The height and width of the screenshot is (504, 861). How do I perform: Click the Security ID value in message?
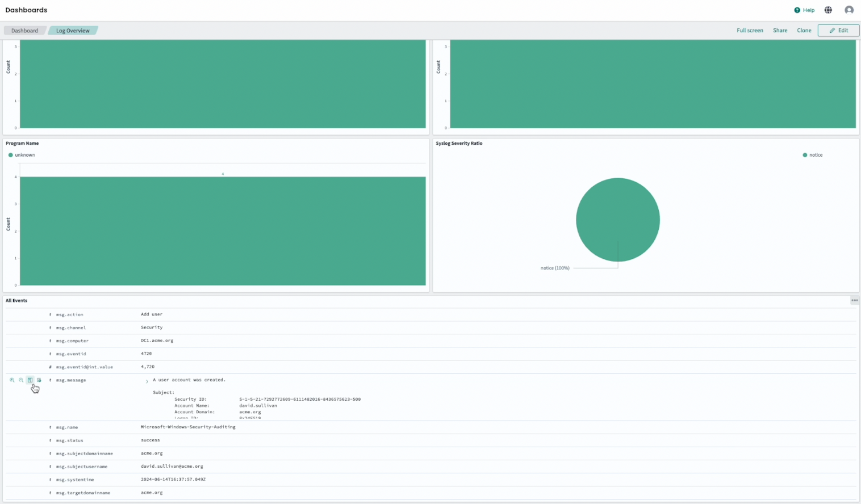pyautogui.click(x=300, y=399)
